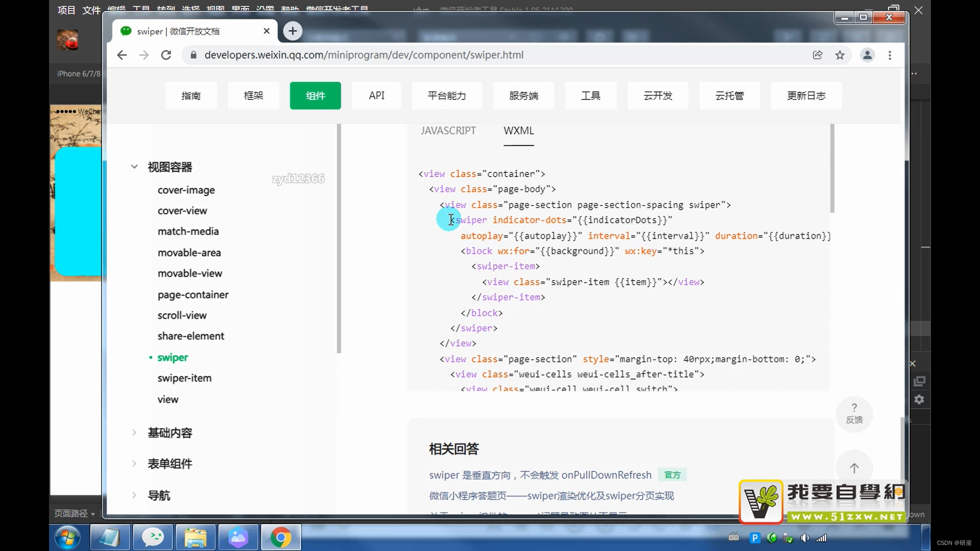Image resolution: width=980 pixels, height=551 pixels.
Task: Open cover-image in sidebar
Action: (x=186, y=190)
